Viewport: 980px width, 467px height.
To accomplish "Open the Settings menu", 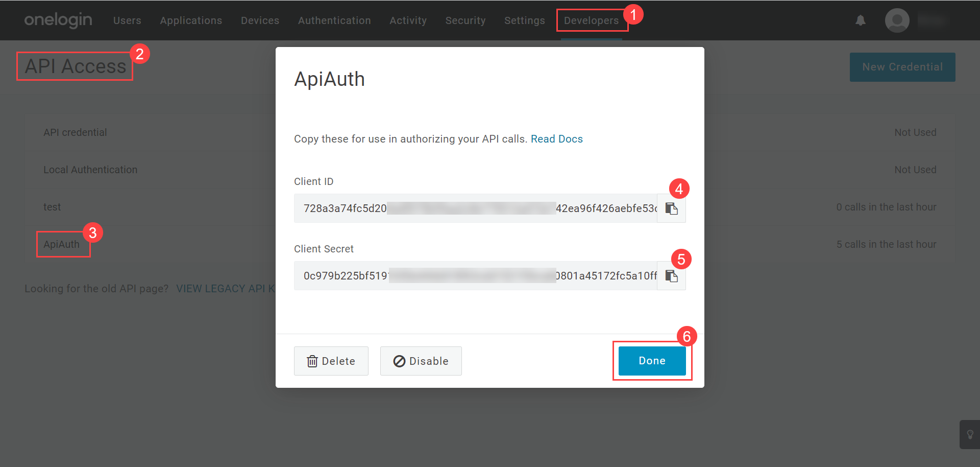I will click(524, 20).
